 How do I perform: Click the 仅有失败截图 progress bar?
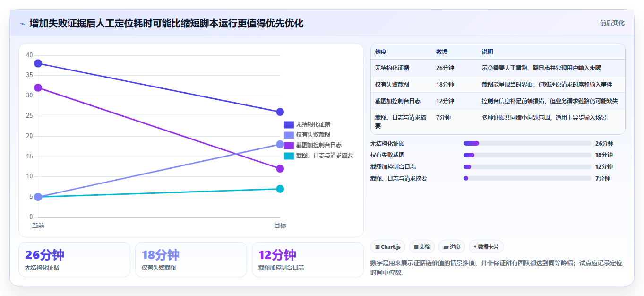(x=527, y=155)
